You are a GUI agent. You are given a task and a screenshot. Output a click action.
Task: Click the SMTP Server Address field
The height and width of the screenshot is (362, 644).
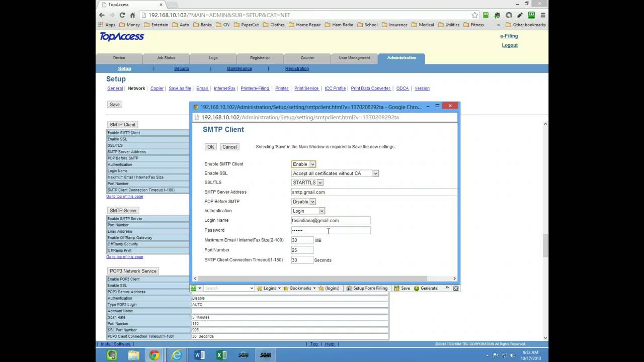pos(374,192)
